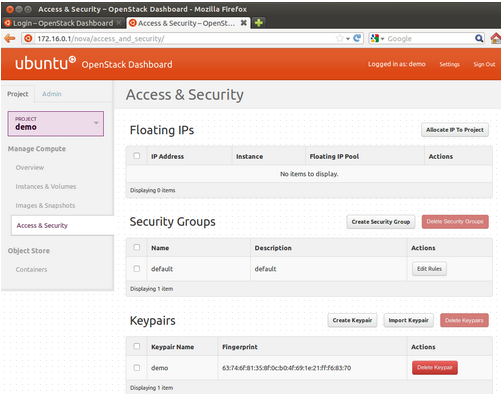Select the demo keypair checkbox

[137, 367]
